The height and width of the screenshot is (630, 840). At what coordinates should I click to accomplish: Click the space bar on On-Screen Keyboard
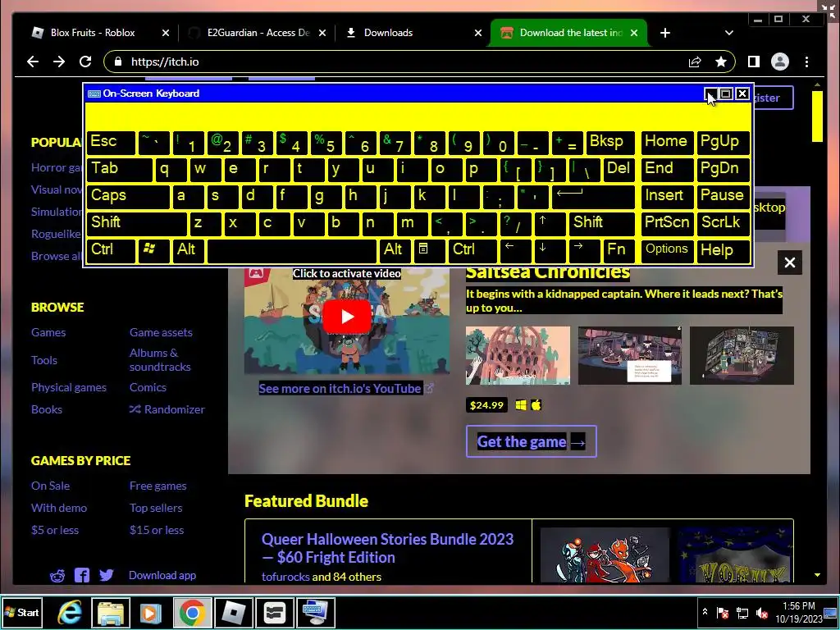click(292, 249)
